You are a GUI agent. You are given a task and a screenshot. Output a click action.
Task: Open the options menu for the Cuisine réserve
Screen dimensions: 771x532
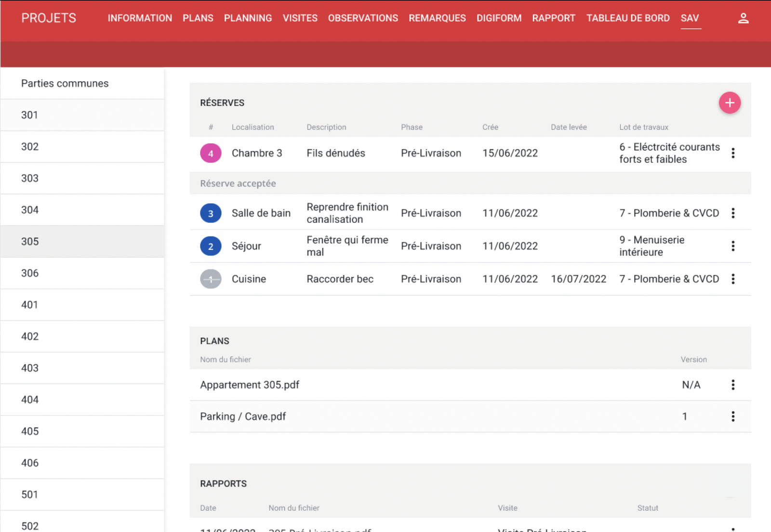[x=733, y=279]
